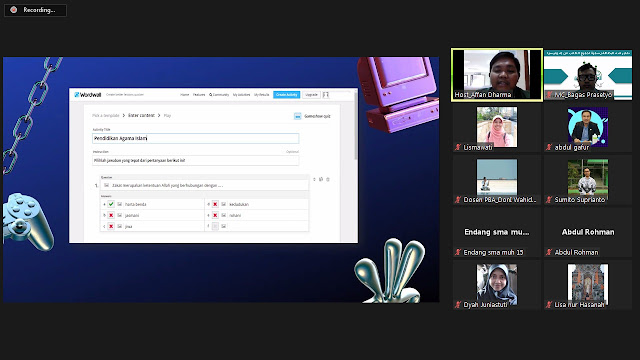
Task: Open My Results in the Wordwall navigation
Action: 262,95
